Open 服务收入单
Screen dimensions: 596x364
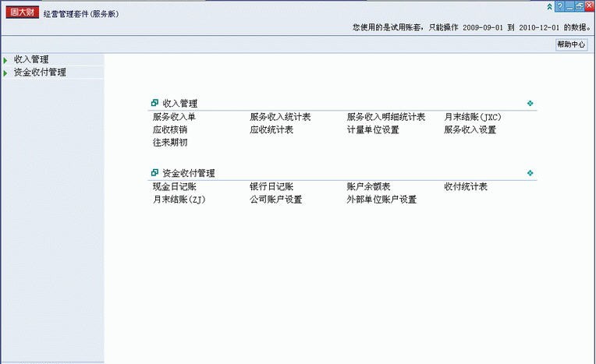pyautogui.click(x=174, y=117)
